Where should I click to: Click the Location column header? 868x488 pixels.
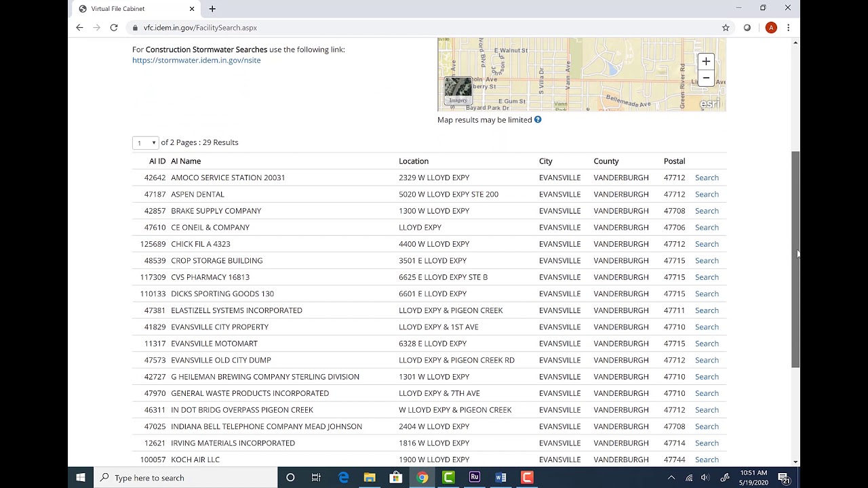pos(414,161)
